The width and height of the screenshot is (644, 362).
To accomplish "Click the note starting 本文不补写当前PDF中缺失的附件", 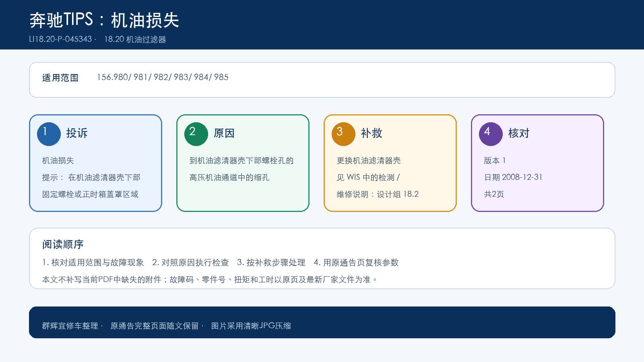I will click(210, 280).
